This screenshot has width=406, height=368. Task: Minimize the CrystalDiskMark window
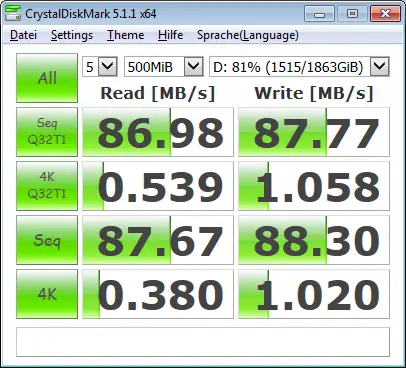tap(319, 14)
